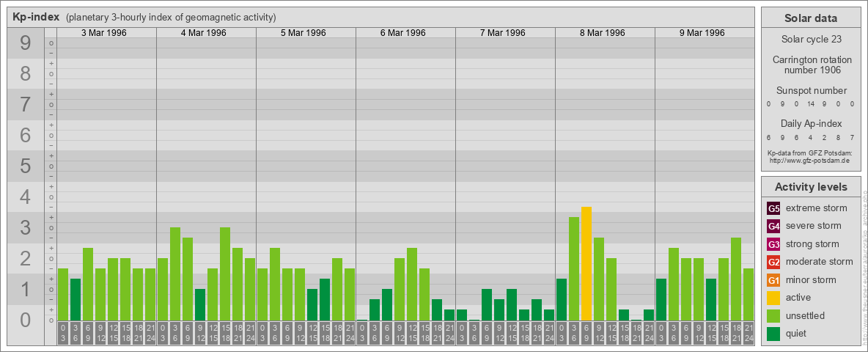Click the Kp axis label 7
Screen dimensions: 868x352
25,105
